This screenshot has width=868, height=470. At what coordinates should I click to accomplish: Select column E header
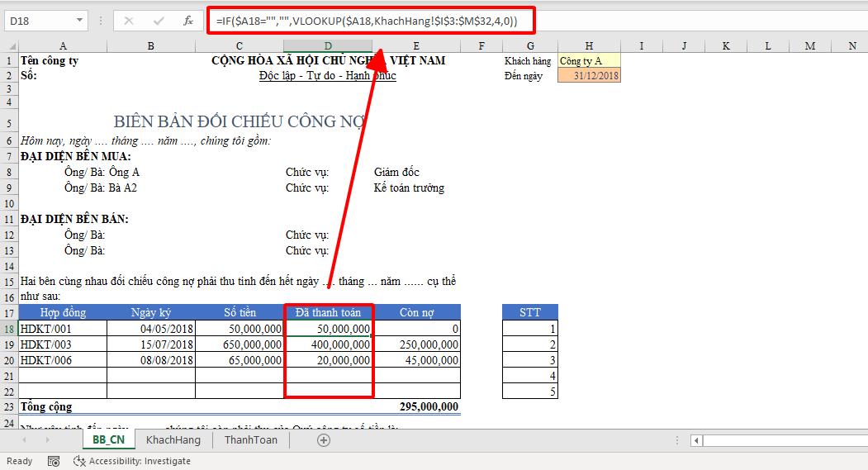pyautogui.click(x=416, y=46)
